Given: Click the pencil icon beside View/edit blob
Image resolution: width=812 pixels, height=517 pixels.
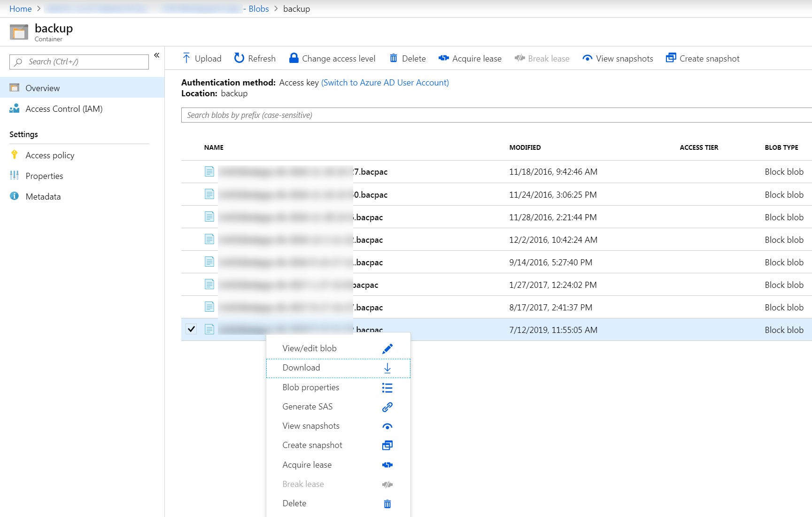Looking at the screenshot, I should pos(387,348).
